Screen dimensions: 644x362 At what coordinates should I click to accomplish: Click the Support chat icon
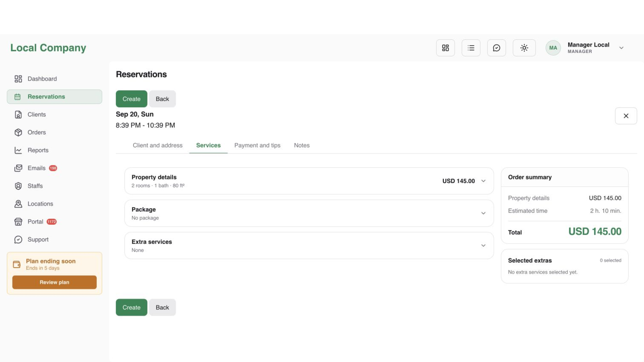[x=18, y=239]
